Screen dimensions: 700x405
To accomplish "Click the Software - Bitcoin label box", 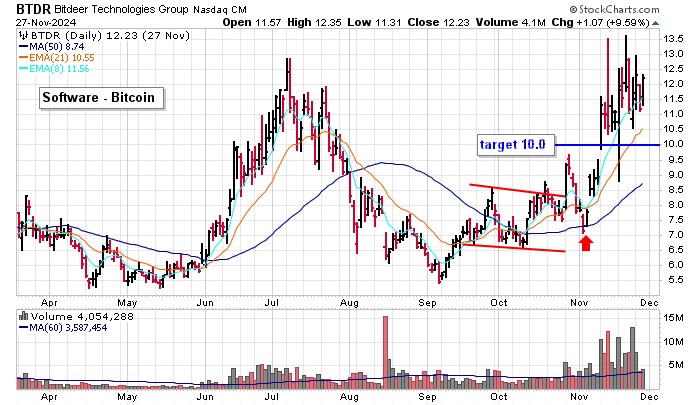I will (x=101, y=98).
